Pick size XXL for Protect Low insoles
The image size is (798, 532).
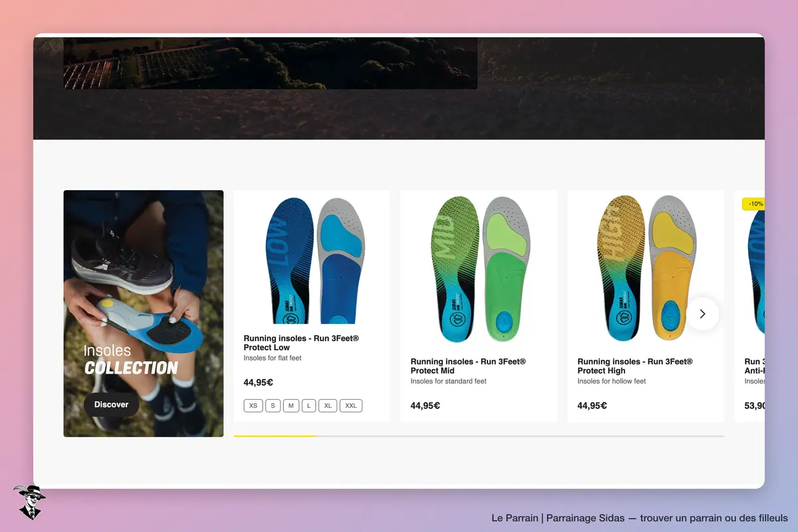[351, 406]
